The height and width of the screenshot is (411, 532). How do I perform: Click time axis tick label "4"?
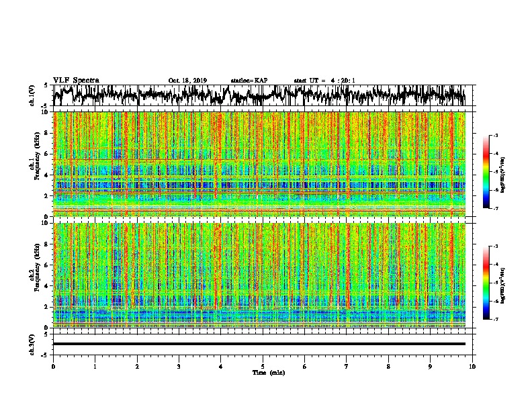(221, 367)
